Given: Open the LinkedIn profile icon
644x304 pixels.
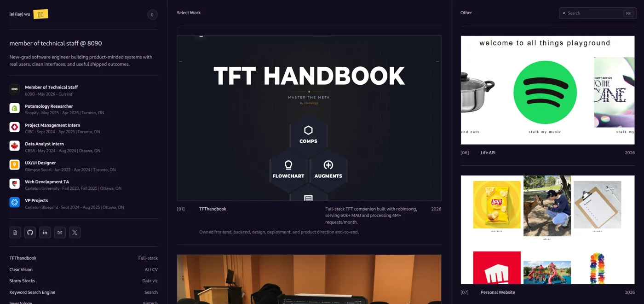Looking at the screenshot, I should [45, 233].
